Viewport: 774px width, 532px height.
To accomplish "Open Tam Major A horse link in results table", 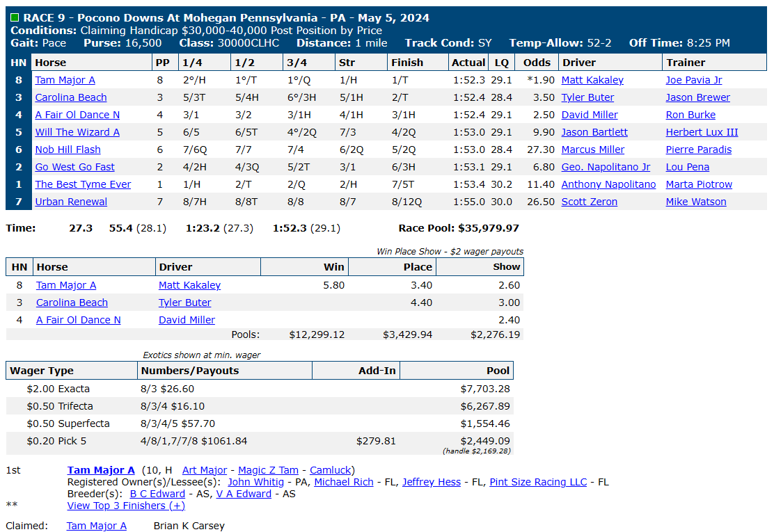I will [65, 81].
